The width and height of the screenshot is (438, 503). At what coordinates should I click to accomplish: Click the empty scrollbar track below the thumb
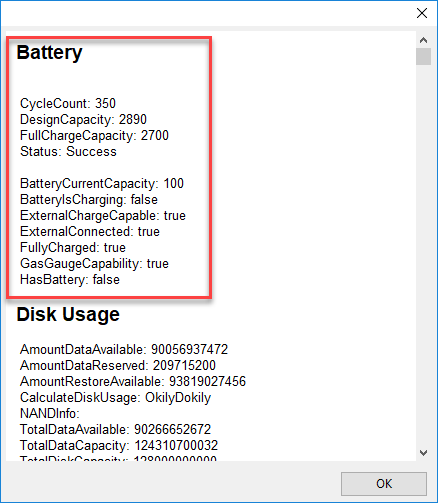[423, 255]
